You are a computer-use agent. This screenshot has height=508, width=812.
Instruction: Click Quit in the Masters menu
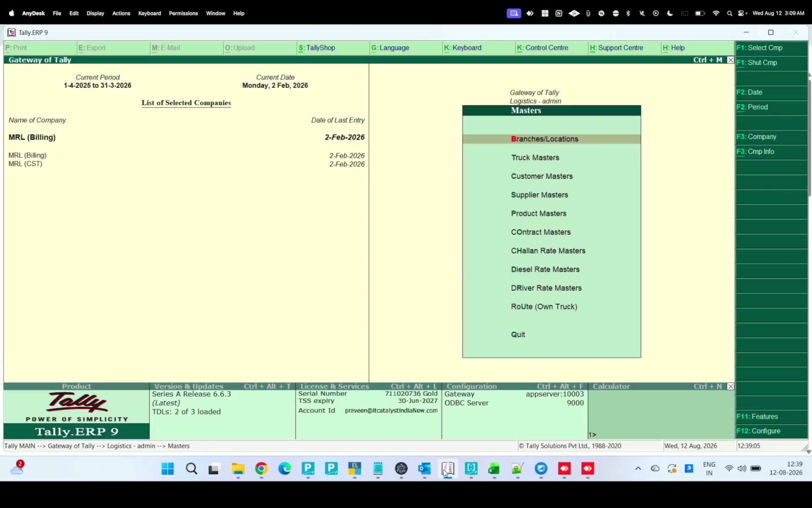(x=518, y=334)
